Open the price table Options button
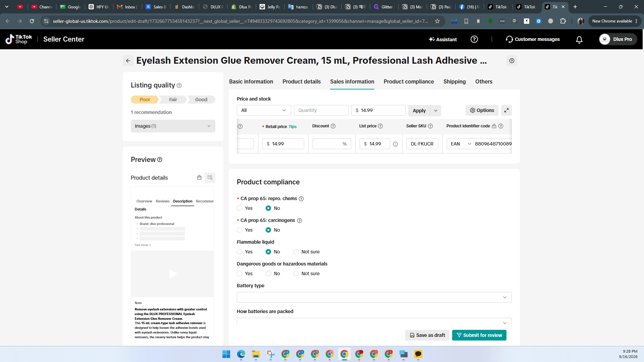 [482, 110]
